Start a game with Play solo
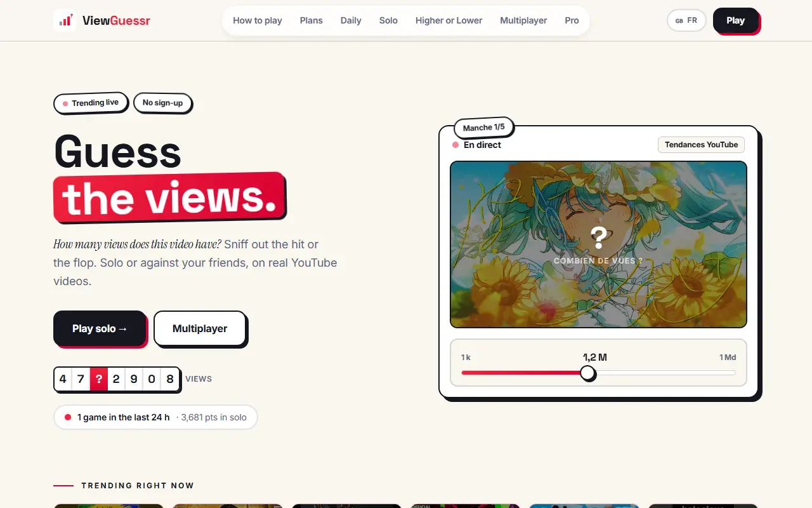The height and width of the screenshot is (508, 812). pyautogui.click(x=100, y=328)
